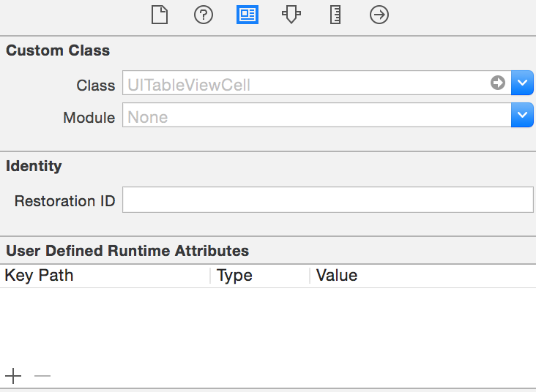Focus the Class text field
The height and width of the screenshot is (392, 536).
(x=300, y=84)
